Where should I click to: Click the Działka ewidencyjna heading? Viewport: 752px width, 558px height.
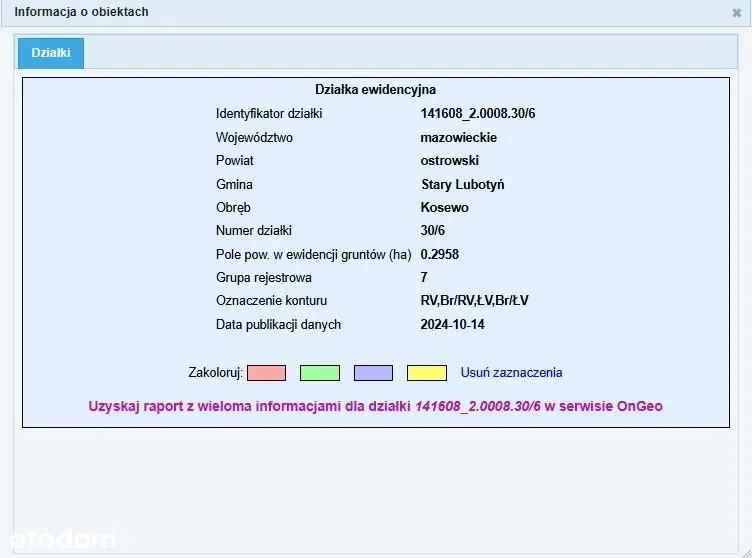375,90
